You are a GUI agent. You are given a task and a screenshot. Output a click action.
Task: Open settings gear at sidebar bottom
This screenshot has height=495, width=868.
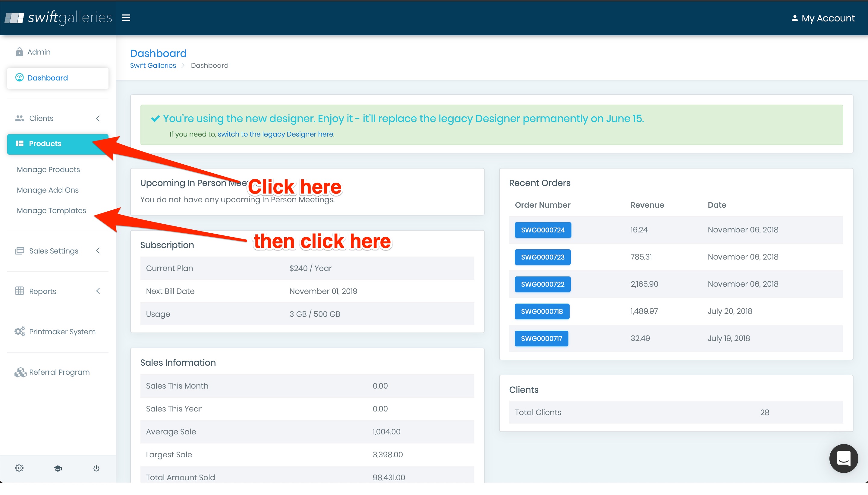(19, 468)
